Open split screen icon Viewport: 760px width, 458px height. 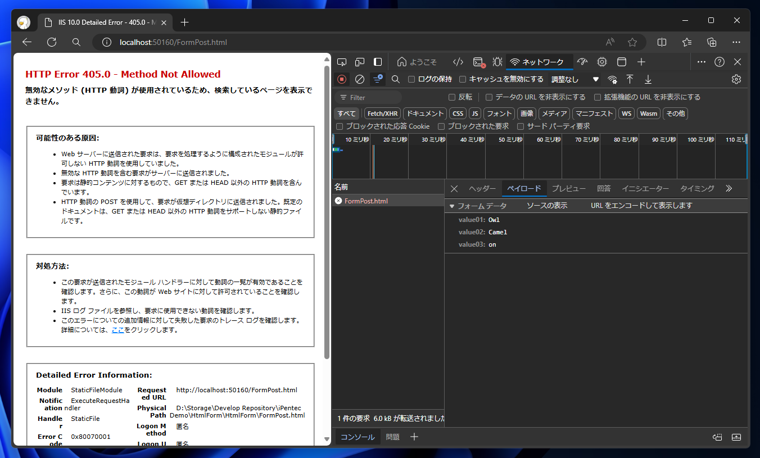(x=662, y=42)
